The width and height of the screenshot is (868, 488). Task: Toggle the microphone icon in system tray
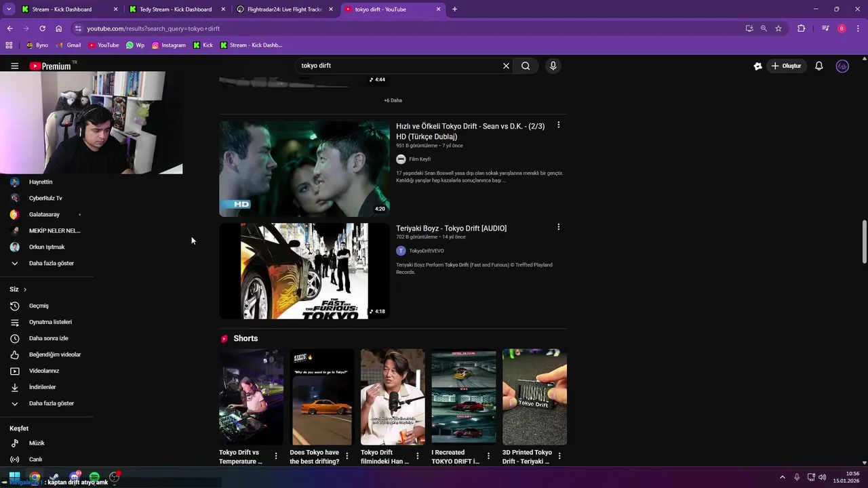tap(797, 477)
